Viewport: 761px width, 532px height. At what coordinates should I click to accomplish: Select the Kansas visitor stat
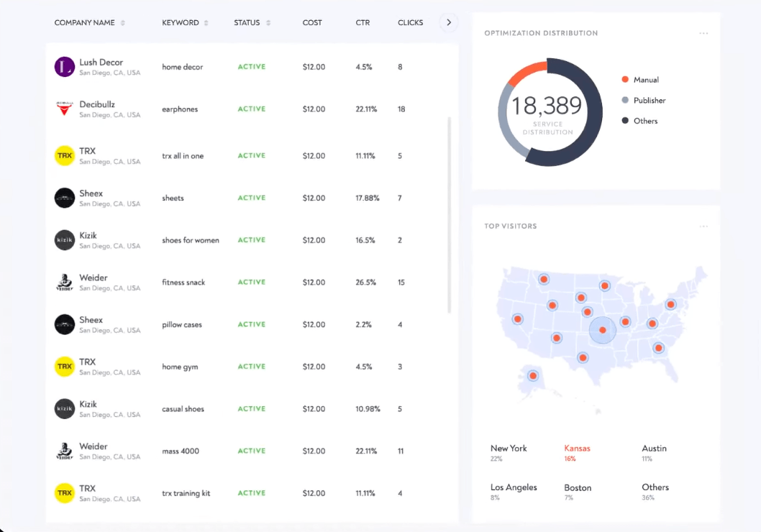577,452
